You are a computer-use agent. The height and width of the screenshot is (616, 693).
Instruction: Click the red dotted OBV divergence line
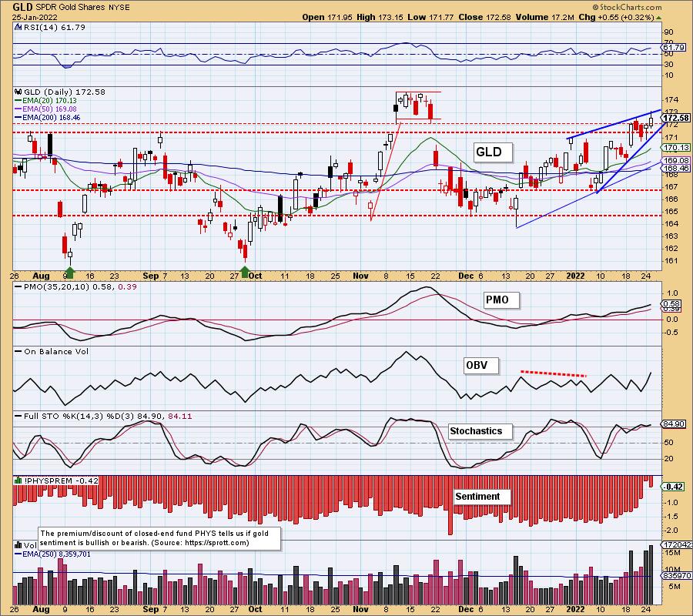click(554, 373)
